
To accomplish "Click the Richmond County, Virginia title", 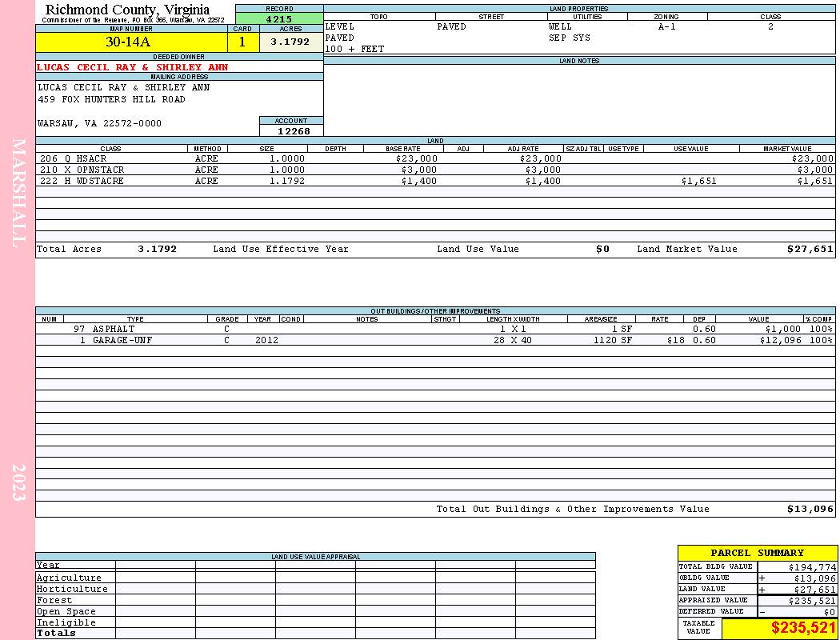I will [x=127, y=10].
